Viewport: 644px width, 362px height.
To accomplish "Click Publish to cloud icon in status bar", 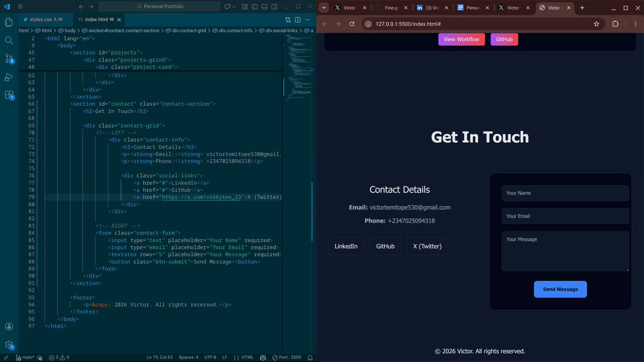I will pyautogui.click(x=40, y=357).
